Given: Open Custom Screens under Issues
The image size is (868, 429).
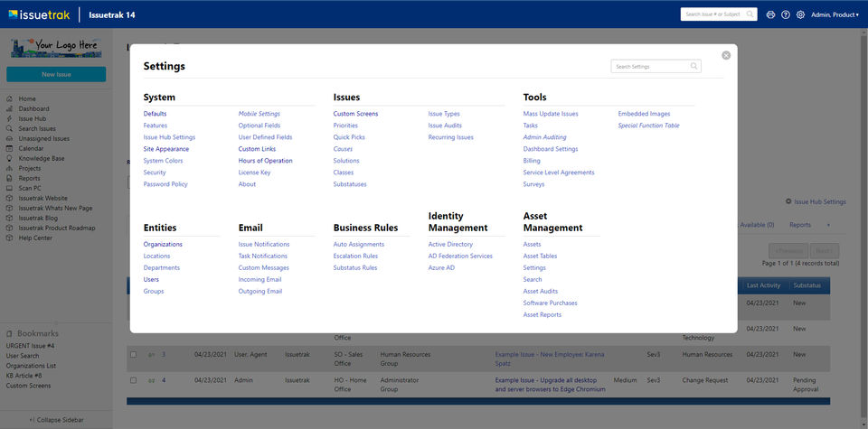Looking at the screenshot, I should (355, 114).
